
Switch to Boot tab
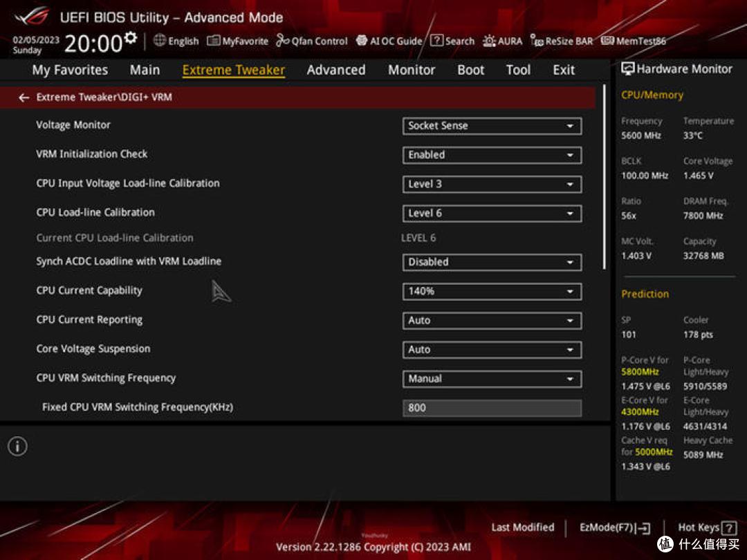(x=471, y=70)
